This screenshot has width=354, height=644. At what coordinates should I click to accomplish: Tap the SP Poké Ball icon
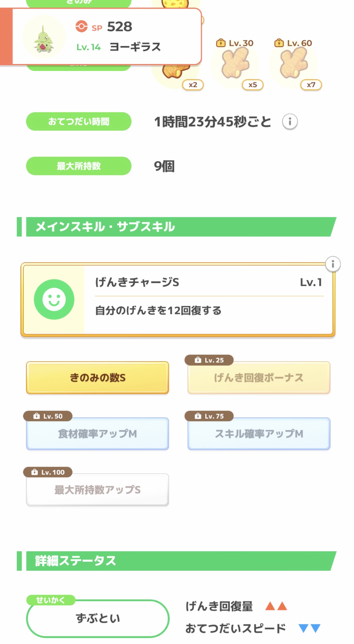tap(81, 27)
